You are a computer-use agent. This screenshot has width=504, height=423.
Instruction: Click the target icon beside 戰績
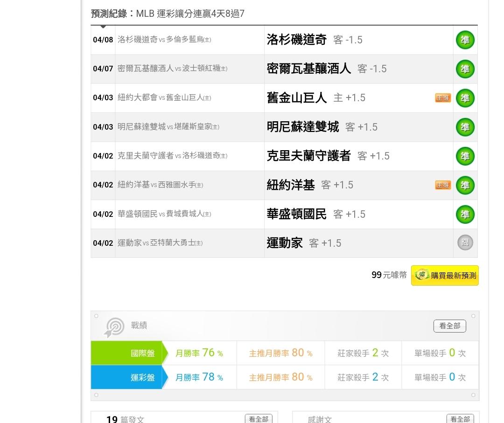click(114, 327)
